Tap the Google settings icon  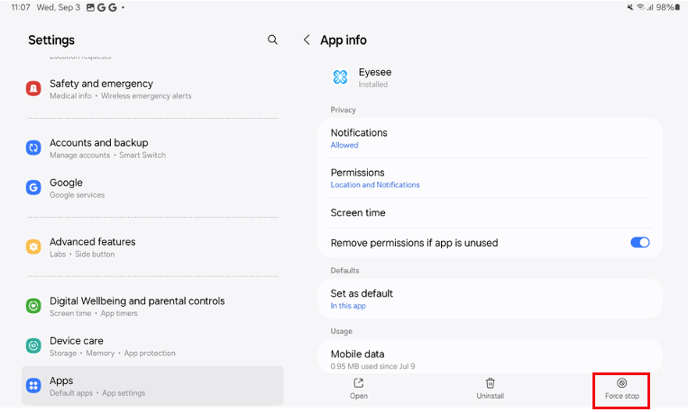pos(33,187)
